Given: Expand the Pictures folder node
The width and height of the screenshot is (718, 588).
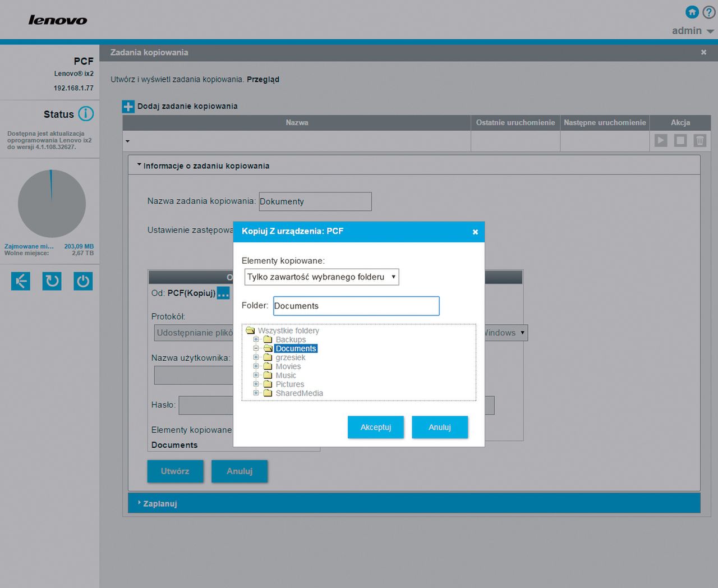Looking at the screenshot, I should pyautogui.click(x=256, y=384).
